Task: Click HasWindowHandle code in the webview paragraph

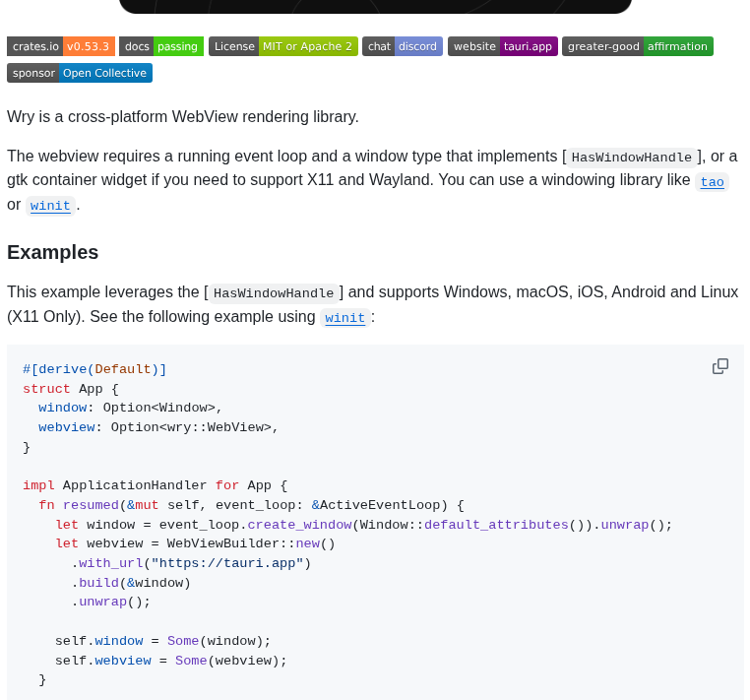Action: point(632,158)
